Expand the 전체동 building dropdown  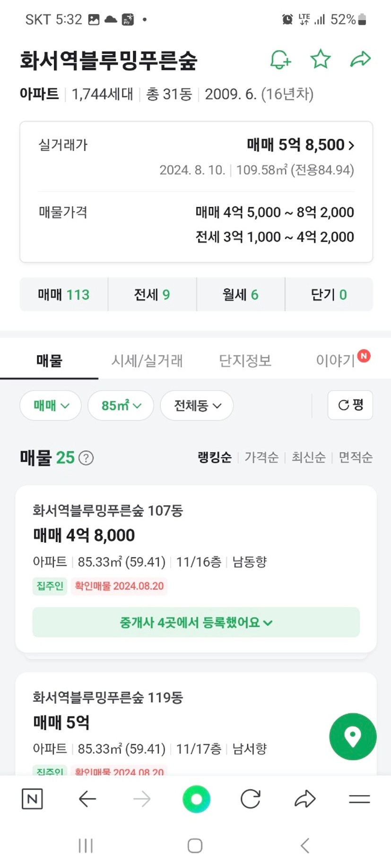[197, 405]
